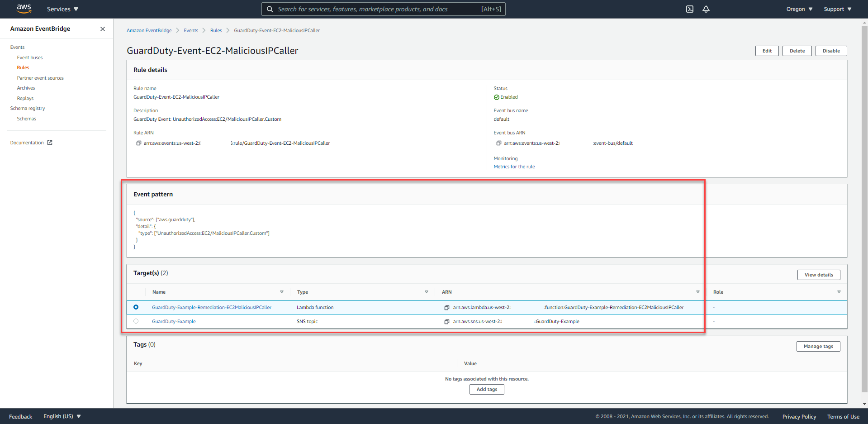
Task: Open Archives in the sidebar
Action: tap(26, 88)
